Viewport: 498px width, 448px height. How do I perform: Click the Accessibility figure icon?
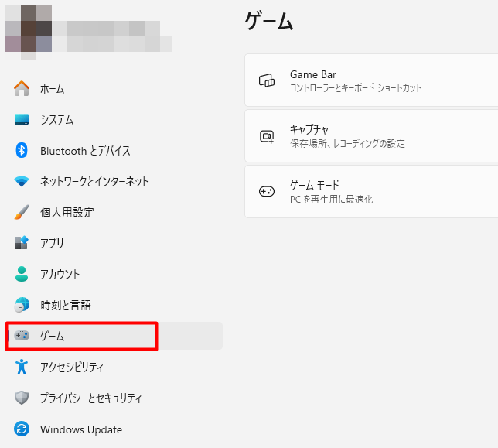tap(22, 367)
